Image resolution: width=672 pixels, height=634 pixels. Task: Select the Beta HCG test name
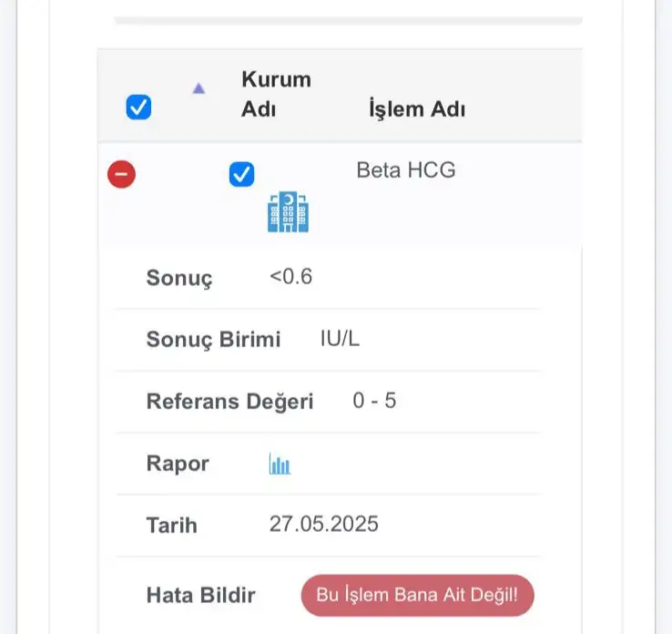click(x=406, y=170)
